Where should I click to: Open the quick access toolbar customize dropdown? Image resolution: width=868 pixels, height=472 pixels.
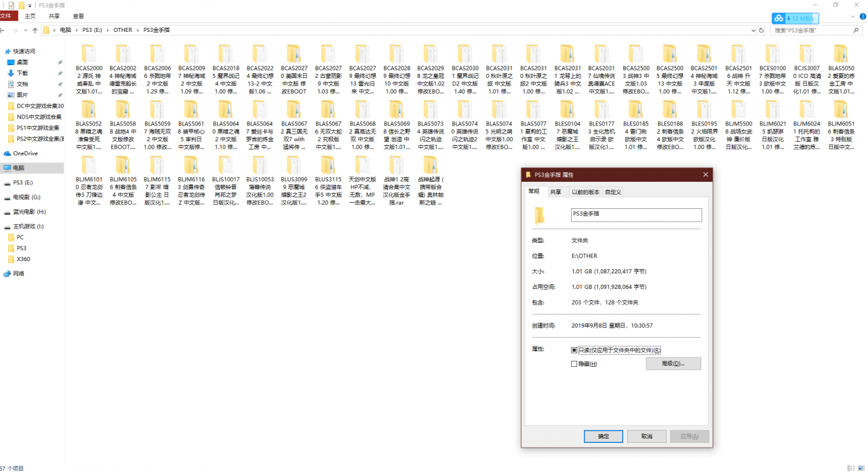pos(30,5)
